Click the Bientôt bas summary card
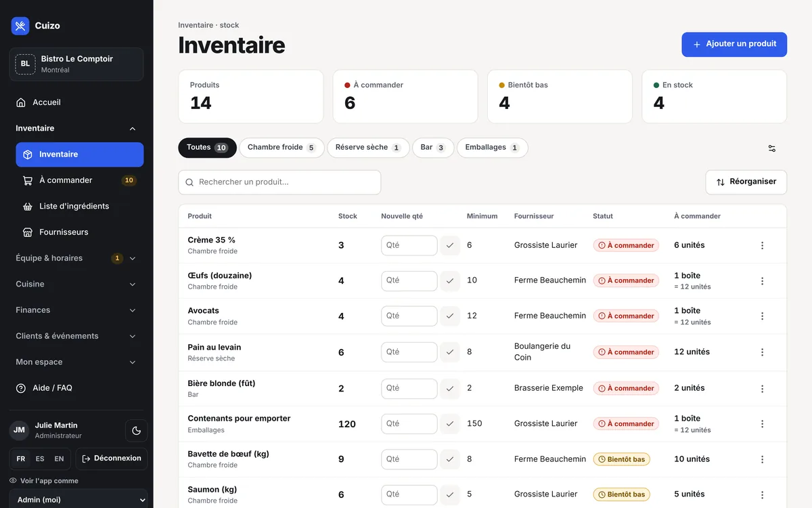The height and width of the screenshot is (508, 812). (x=560, y=97)
